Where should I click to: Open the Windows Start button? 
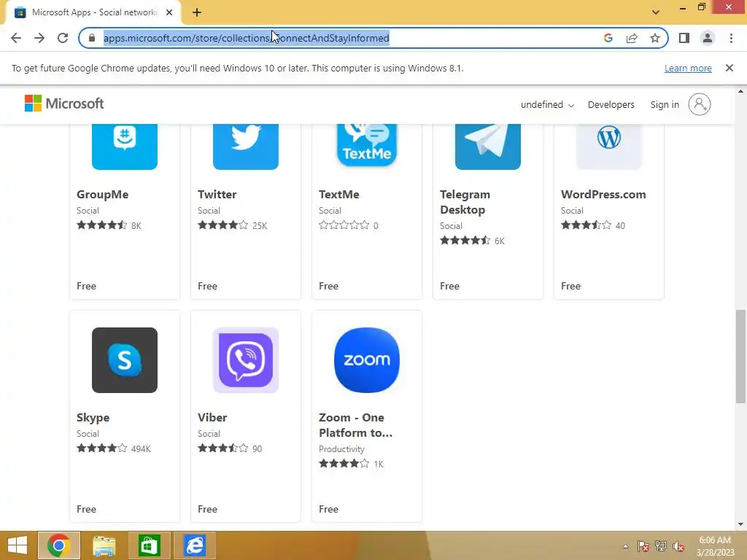click(x=18, y=545)
